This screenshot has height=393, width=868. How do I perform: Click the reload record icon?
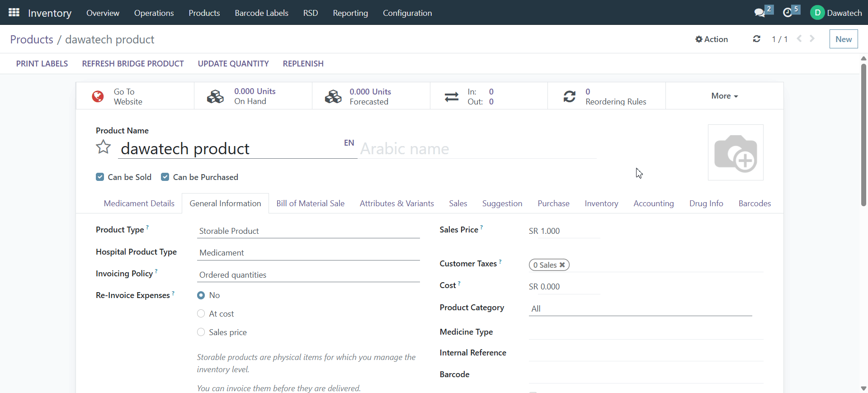coord(756,39)
